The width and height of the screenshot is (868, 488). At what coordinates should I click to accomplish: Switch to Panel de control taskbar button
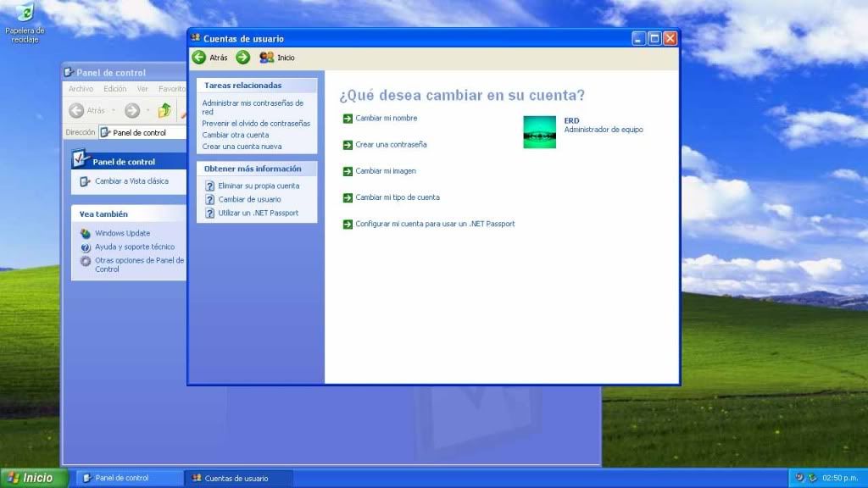coord(129,478)
